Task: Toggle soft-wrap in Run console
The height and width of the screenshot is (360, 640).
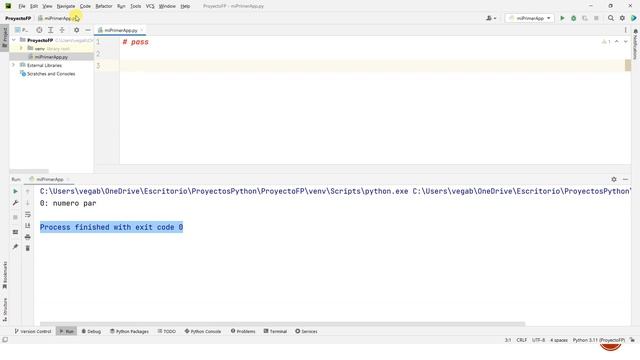Action: (x=28, y=214)
